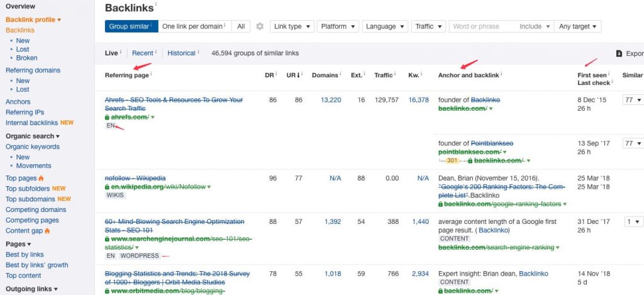644x295 pixels.
Task: Click the info icon beside First seen
Action: (x=609, y=74)
